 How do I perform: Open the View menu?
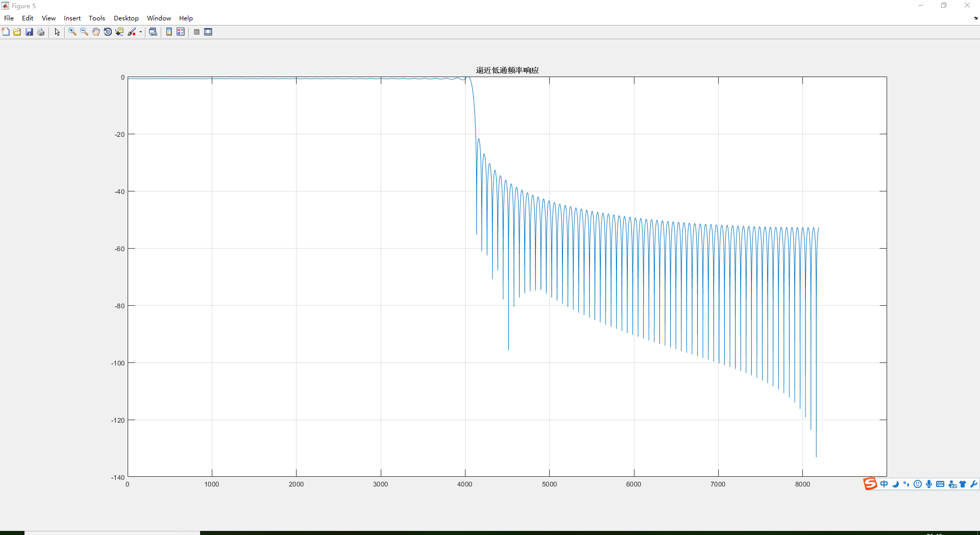click(x=49, y=18)
